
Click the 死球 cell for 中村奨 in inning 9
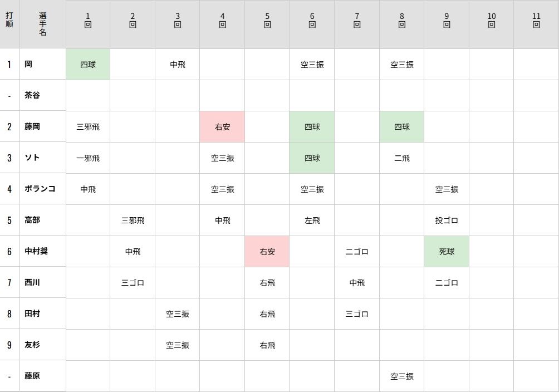447,252
